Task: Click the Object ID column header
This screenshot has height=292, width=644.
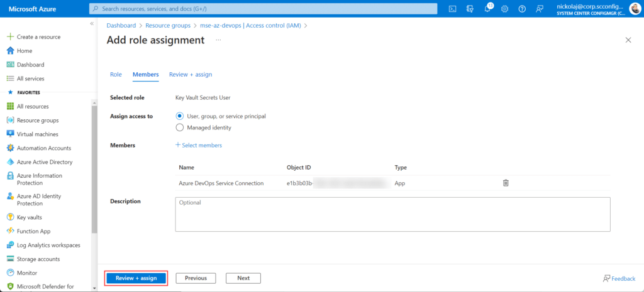Action: click(299, 168)
